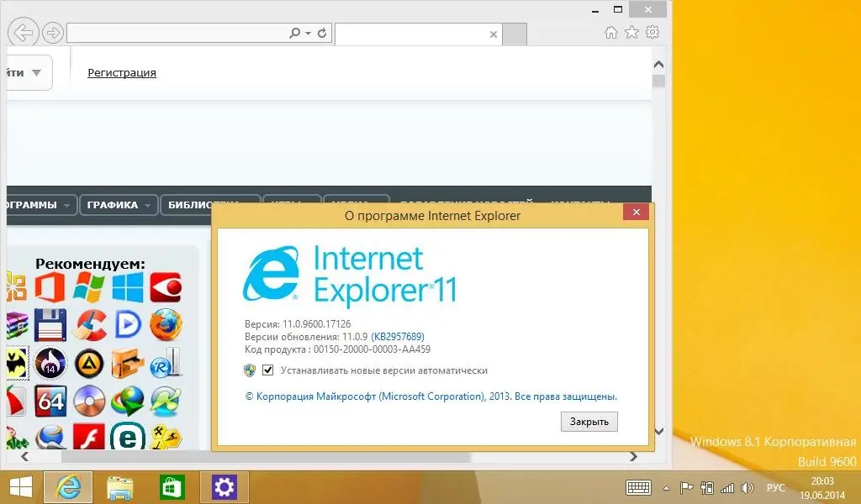
Task: Click the Internet Download Manager globe icon
Action: pyautogui.click(x=128, y=401)
